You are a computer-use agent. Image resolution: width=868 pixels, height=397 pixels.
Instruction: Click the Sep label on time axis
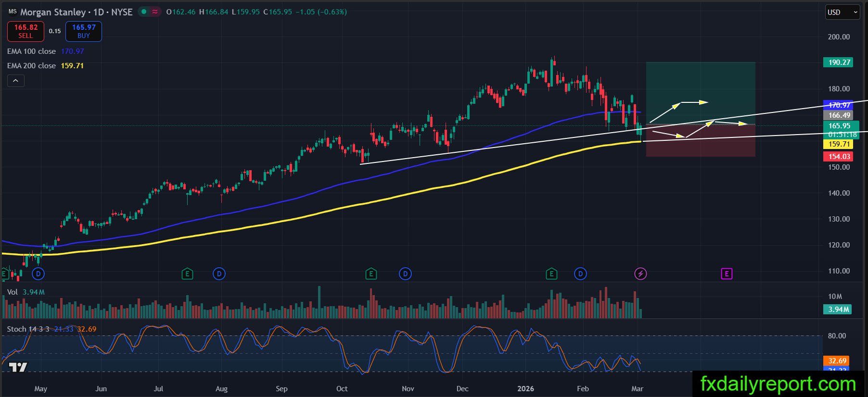coord(281,388)
